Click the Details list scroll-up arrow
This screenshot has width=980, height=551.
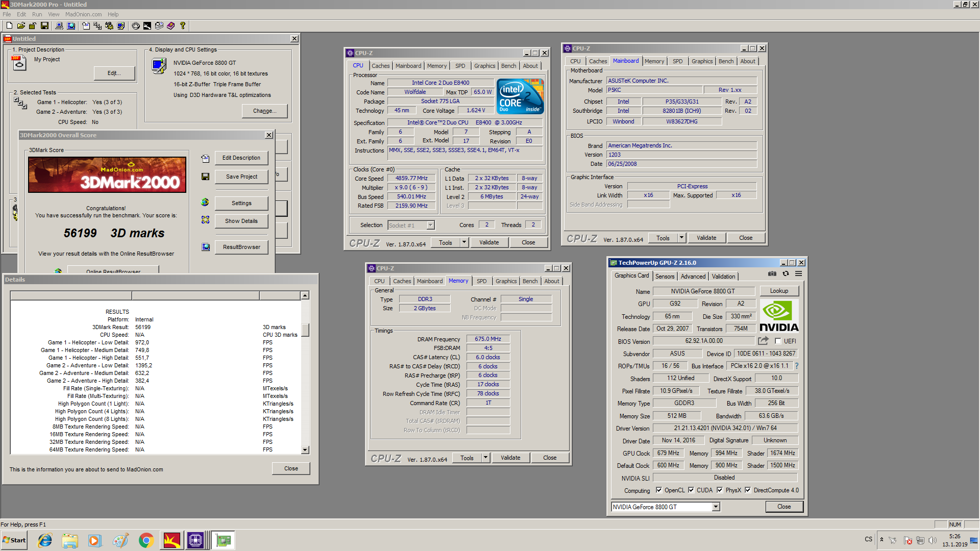click(x=305, y=295)
